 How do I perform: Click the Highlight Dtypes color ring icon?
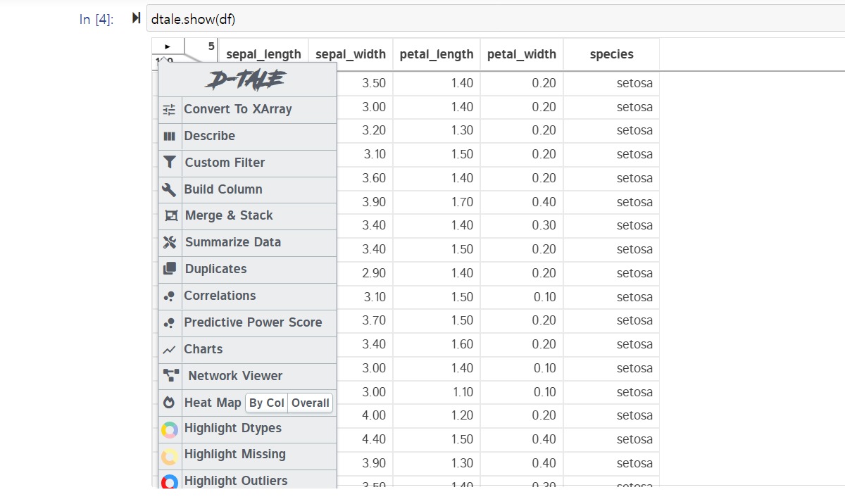[x=170, y=429]
